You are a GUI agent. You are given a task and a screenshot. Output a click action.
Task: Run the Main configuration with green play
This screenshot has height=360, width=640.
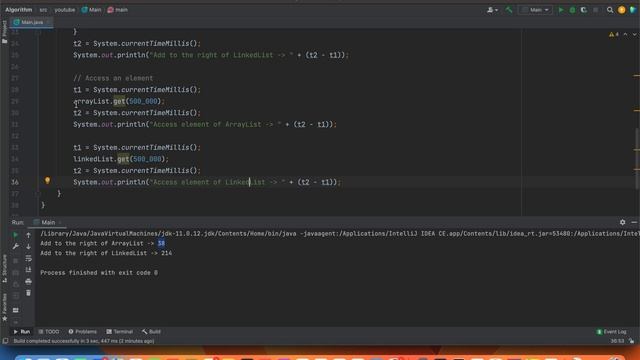coord(561,10)
